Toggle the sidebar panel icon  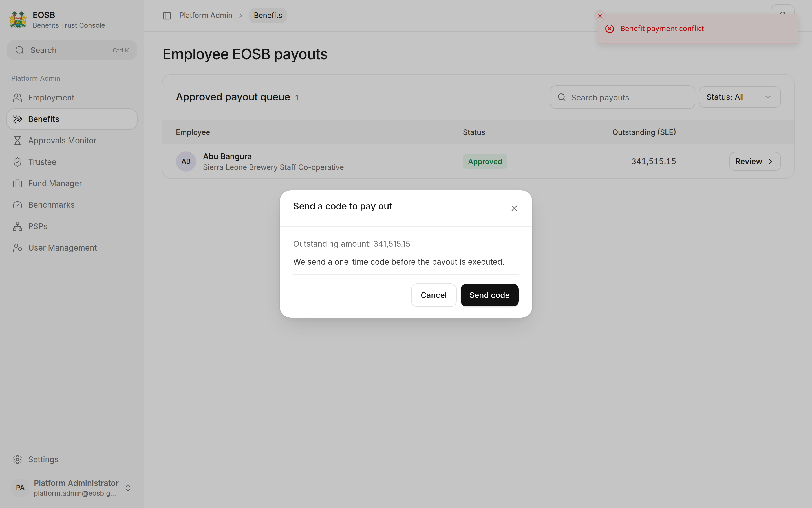pyautogui.click(x=167, y=16)
